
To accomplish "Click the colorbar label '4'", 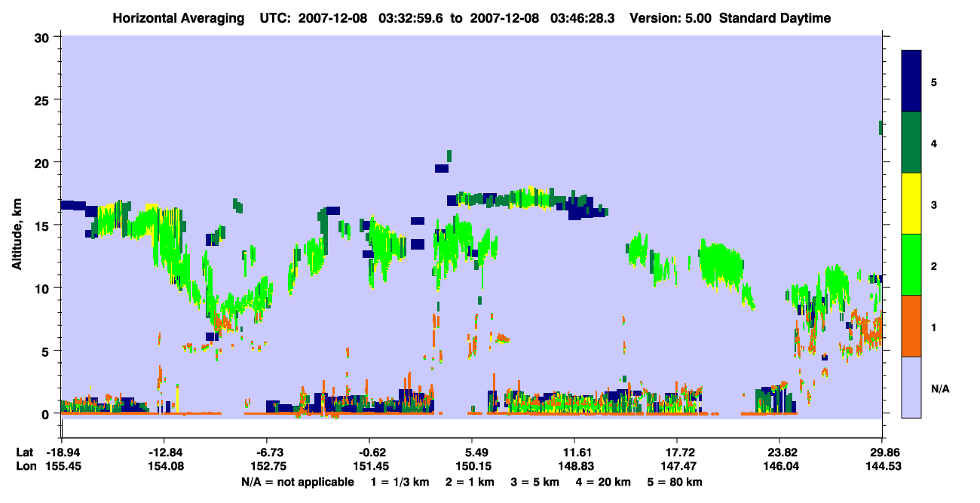I will (934, 143).
